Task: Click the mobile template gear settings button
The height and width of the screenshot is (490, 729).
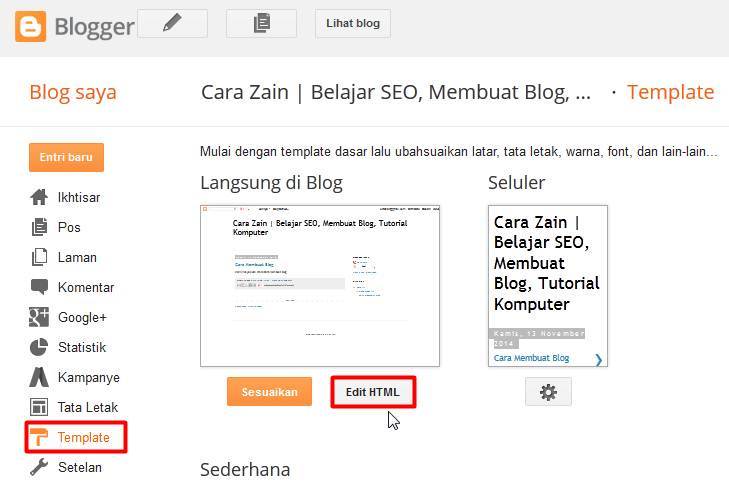Action: 549,392
